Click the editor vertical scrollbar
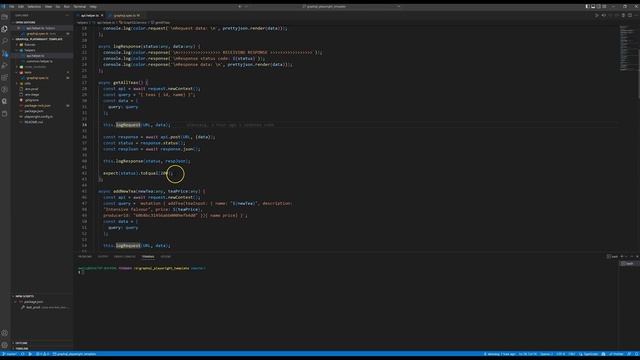640x360 pixels. point(638,61)
